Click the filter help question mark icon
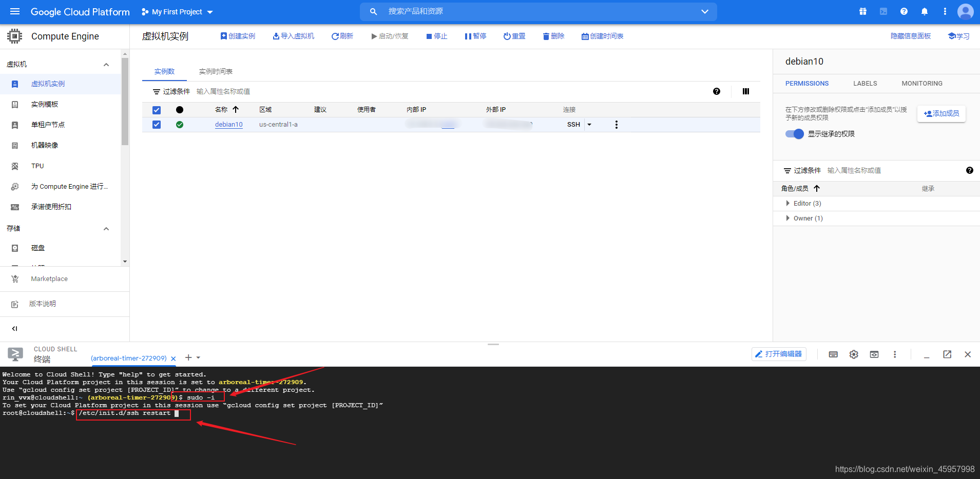 pyautogui.click(x=717, y=91)
